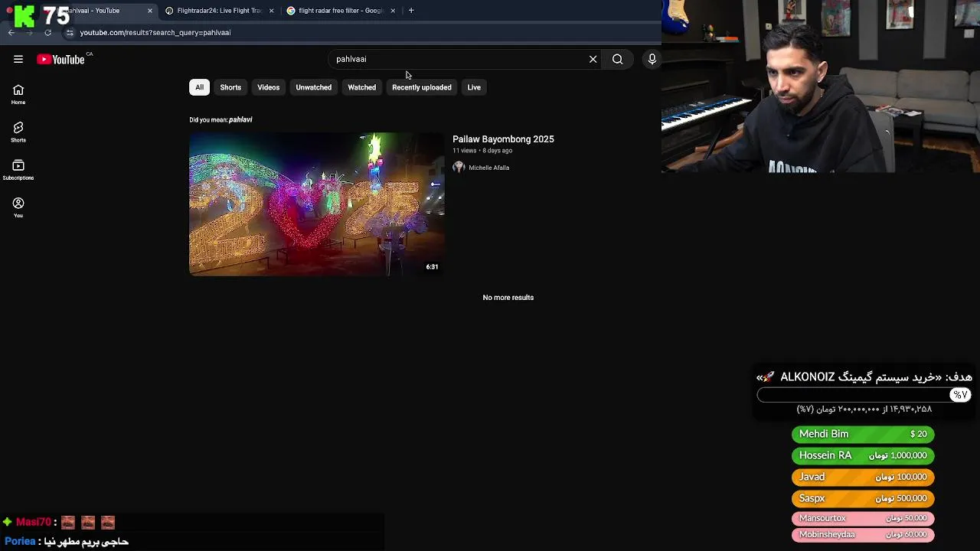Viewport: 980px width, 551px height.
Task: Filter by Recently uploaded chip
Action: 421,87
